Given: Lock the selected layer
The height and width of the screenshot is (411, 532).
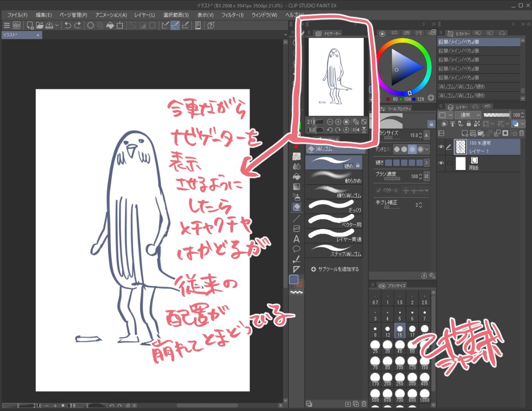Looking at the screenshot, I should click(x=468, y=124).
